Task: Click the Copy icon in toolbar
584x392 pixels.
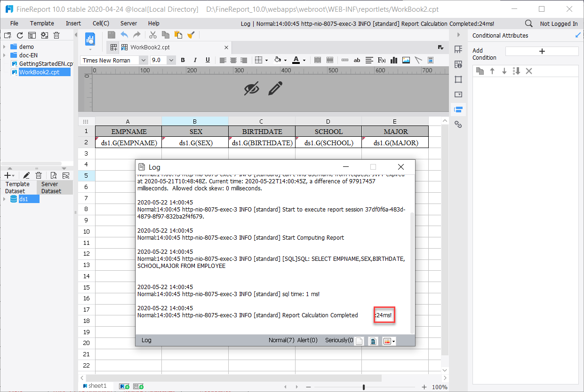Action: coord(165,35)
